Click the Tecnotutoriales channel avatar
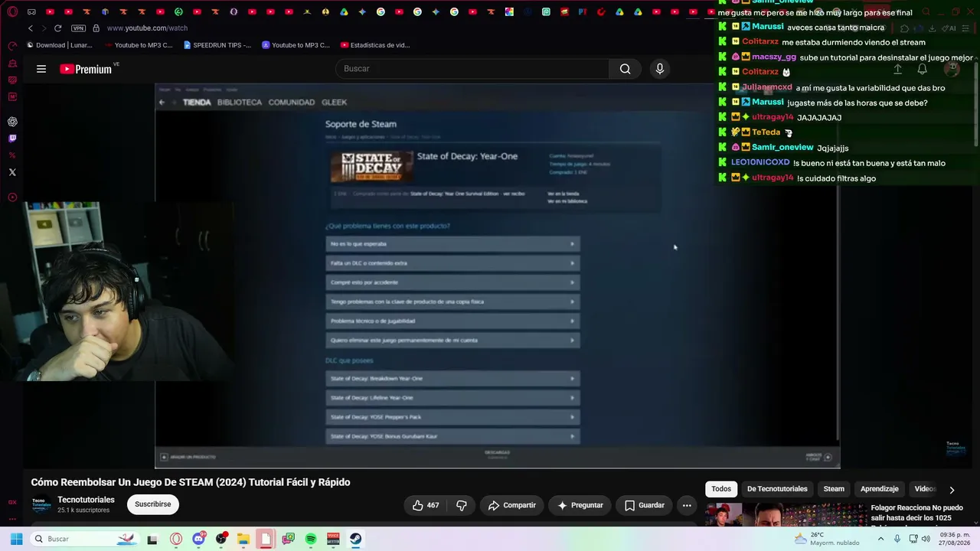 click(x=41, y=505)
